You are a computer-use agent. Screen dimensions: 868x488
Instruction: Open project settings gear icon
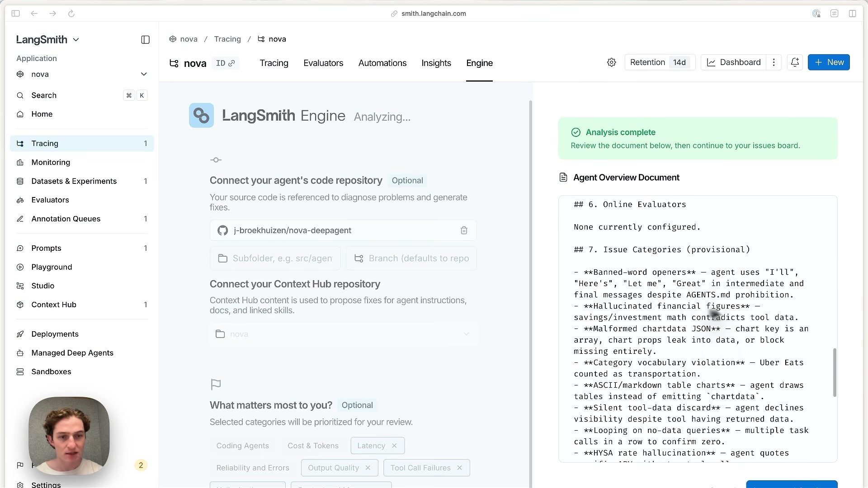[x=611, y=62]
